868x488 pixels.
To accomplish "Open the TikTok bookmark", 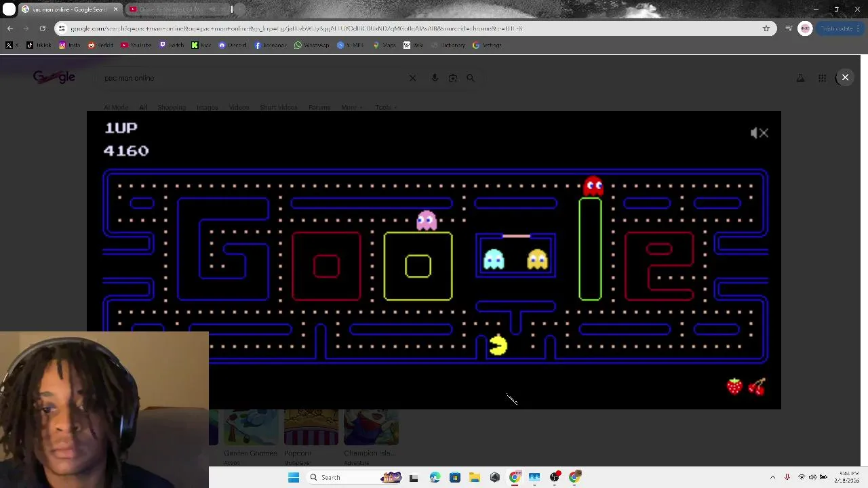I will (39, 45).
